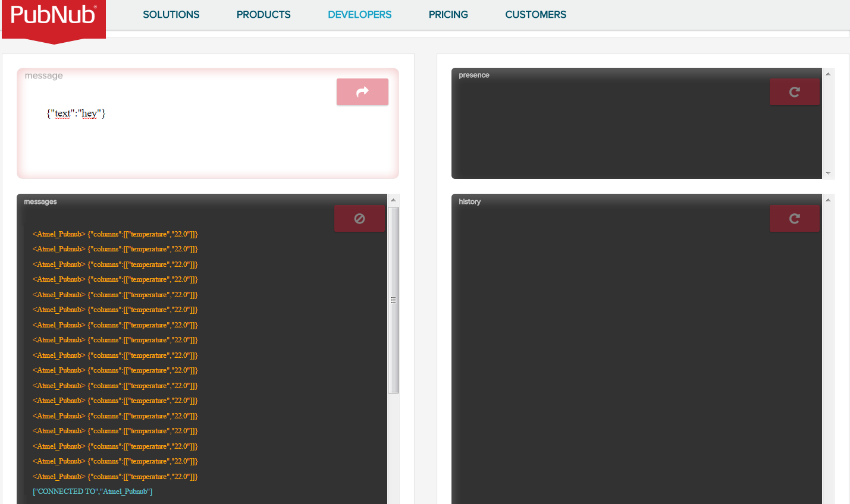Click the messages panel scrollbar thumb
The image size is (850, 504).
pyautogui.click(x=393, y=300)
